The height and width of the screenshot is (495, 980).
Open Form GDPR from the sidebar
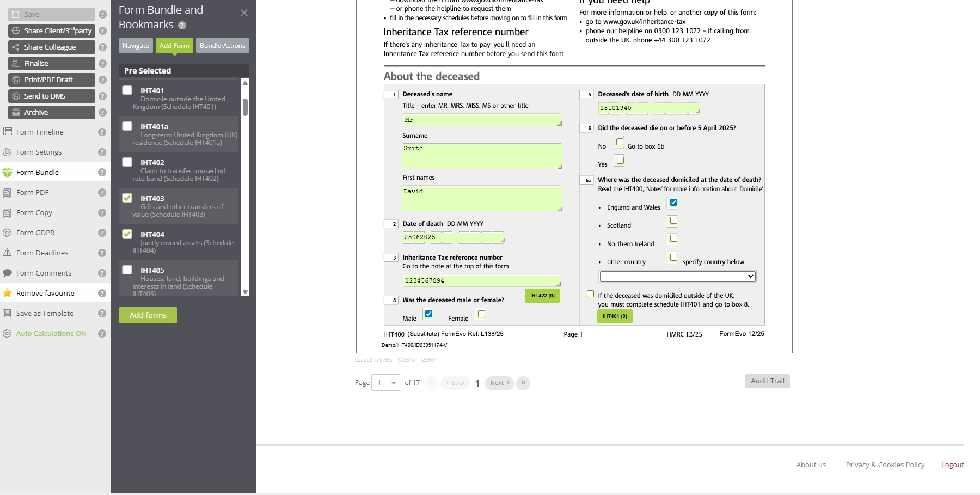7,233
